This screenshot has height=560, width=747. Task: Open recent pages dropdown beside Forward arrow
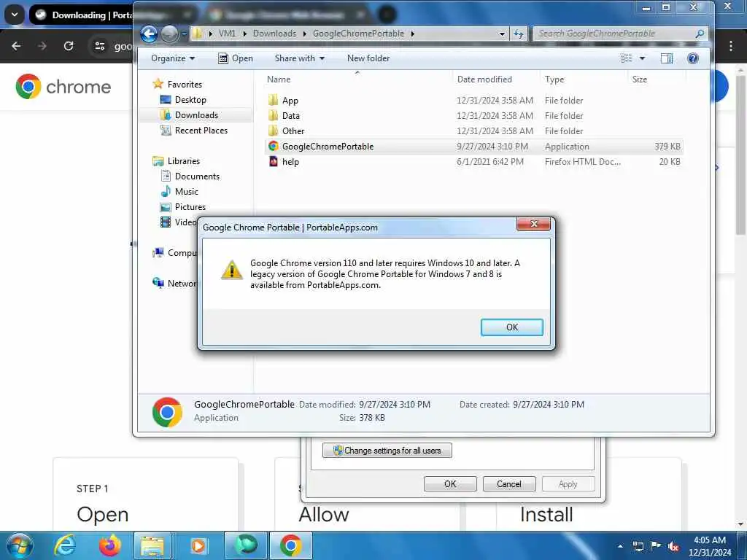pos(184,34)
